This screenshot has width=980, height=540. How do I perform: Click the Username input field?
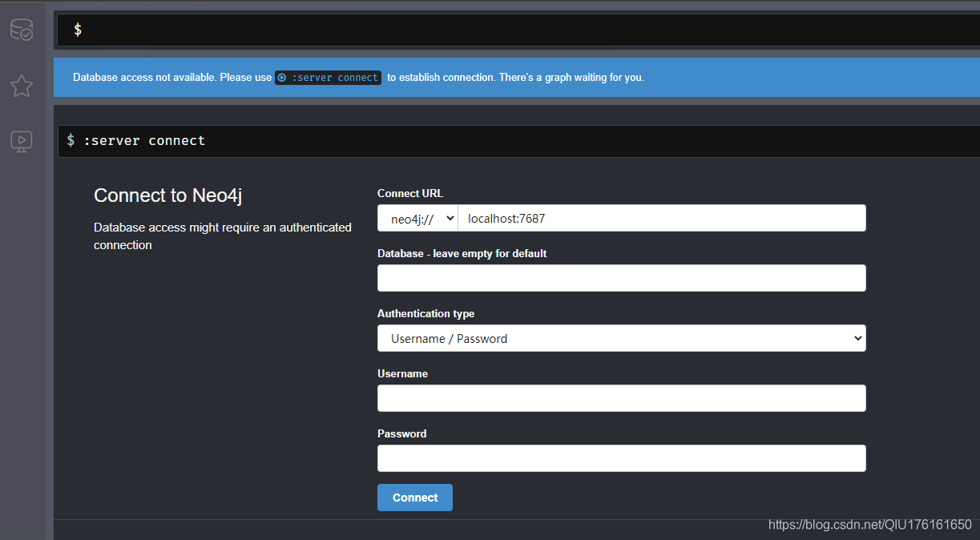coord(622,398)
